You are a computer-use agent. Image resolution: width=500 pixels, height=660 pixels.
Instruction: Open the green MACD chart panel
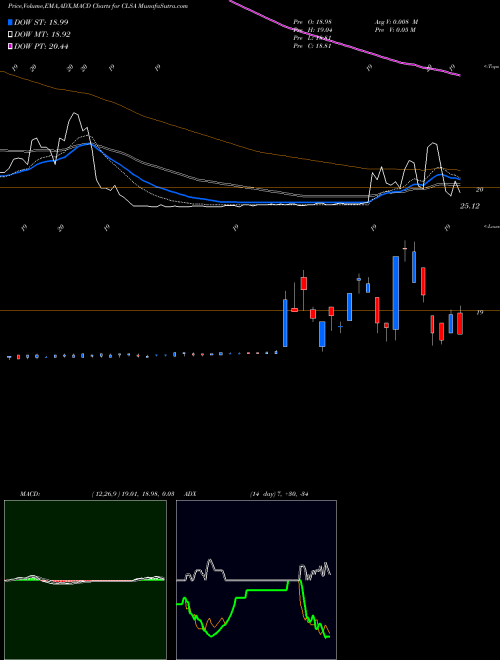(85, 580)
